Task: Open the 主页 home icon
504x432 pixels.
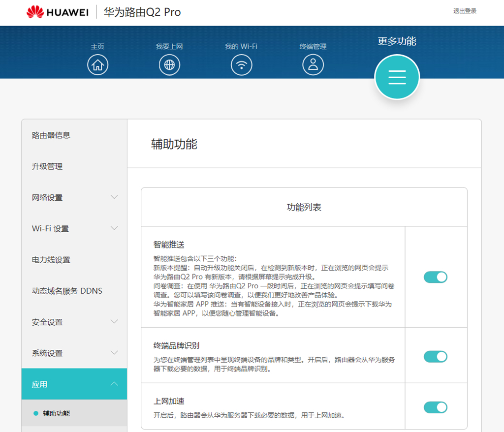Action: [x=97, y=64]
